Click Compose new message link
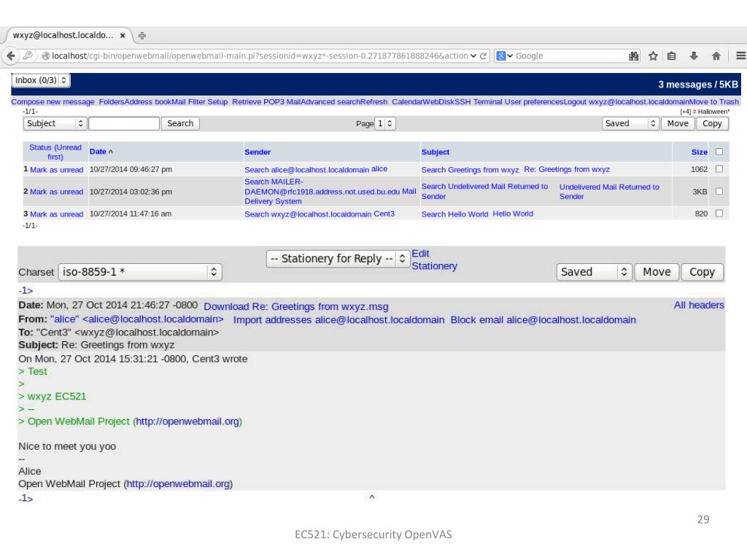Image resolution: width=747 pixels, height=560 pixels. pyautogui.click(x=53, y=101)
